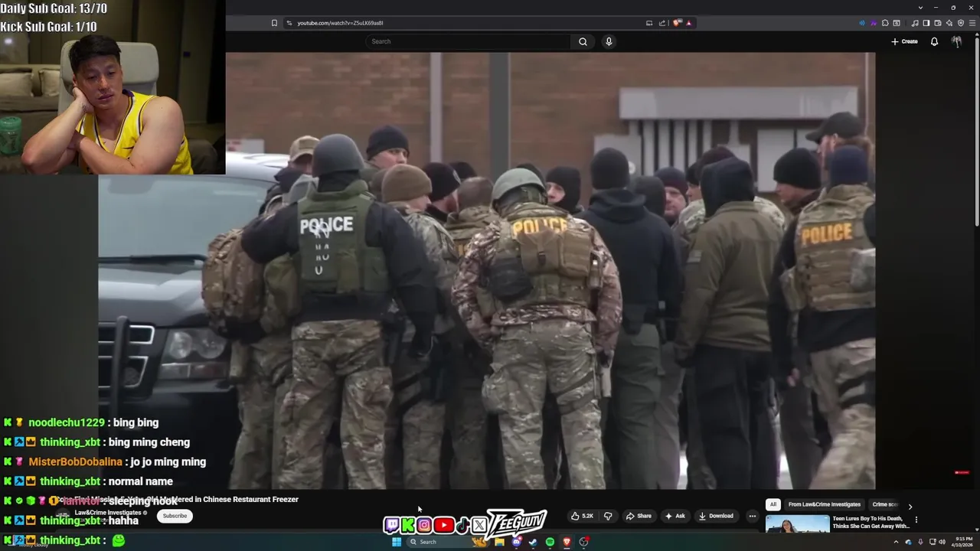Click the youtube.com address bar URL

[x=340, y=23]
